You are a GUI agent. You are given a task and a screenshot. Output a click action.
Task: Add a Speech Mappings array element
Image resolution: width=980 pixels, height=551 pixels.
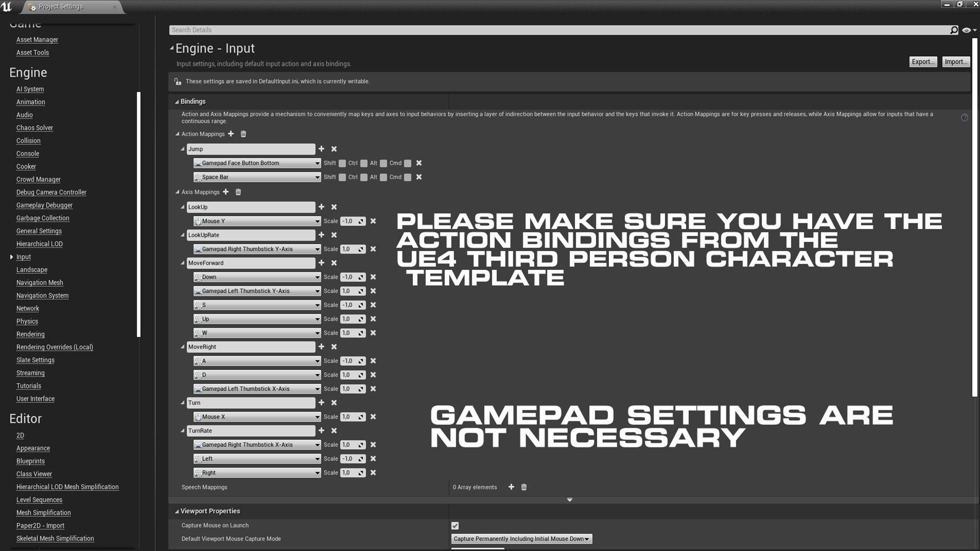511,487
